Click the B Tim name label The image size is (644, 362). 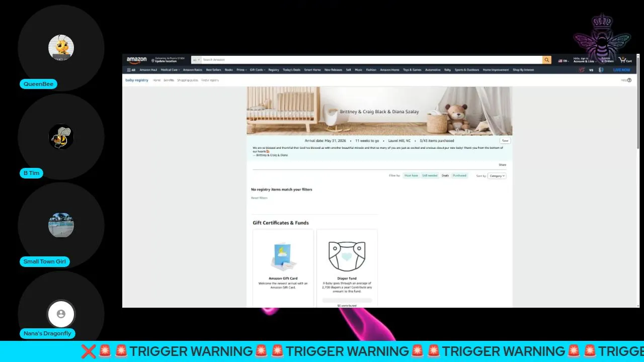coord(31,173)
